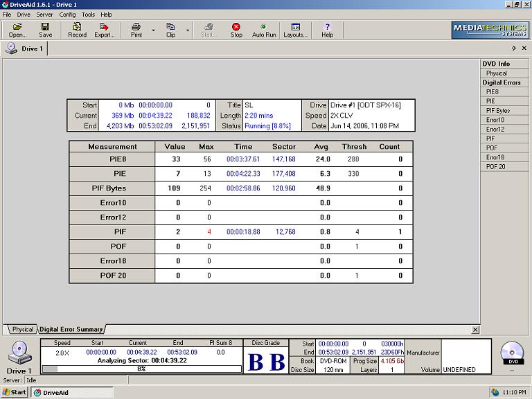532x399 pixels.
Task: Click the Print toolbar icon
Action: pos(136,30)
